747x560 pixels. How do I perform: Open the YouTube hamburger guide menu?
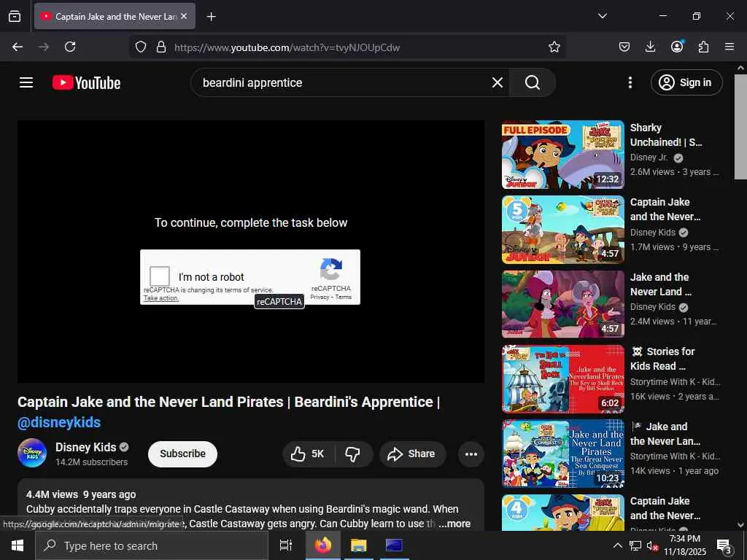tap(26, 82)
